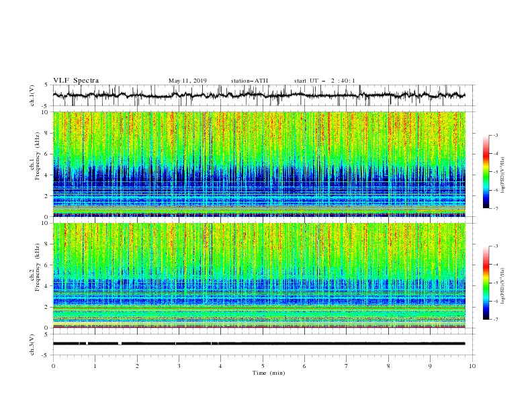Click inside the ch.1 spectrogram panel
532x411 pixels.
(259, 164)
